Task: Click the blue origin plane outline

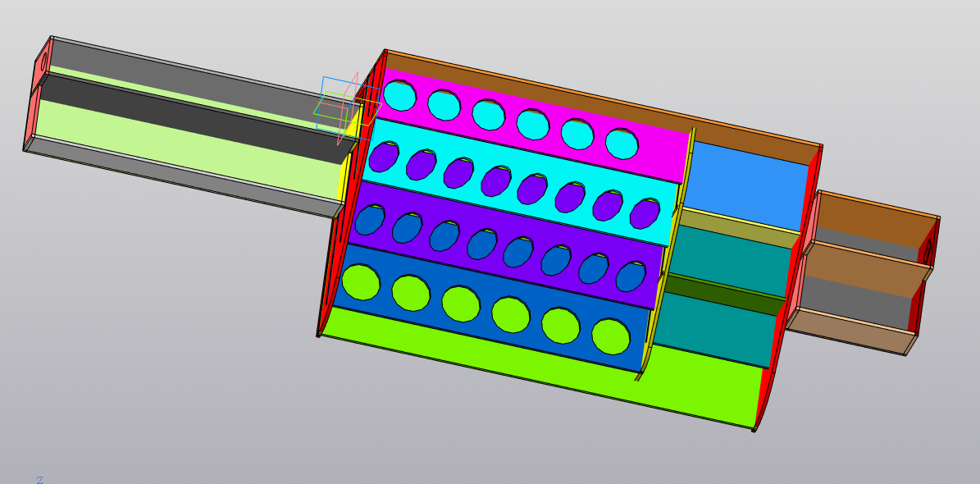Action: [338, 80]
